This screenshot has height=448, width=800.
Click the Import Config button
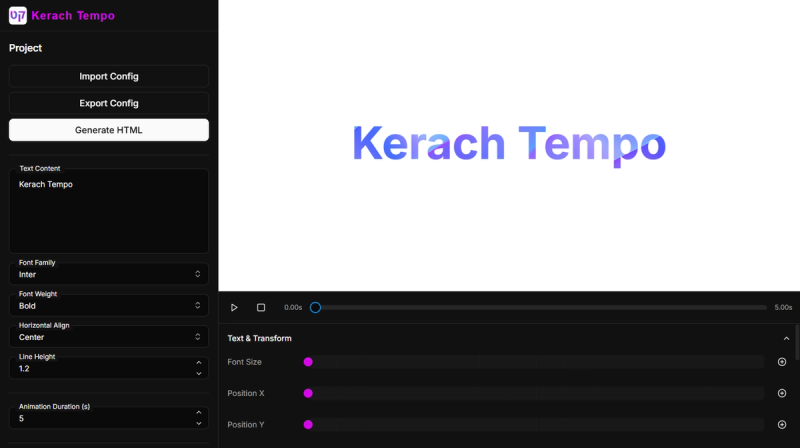pyautogui.click(x=109, y=76)
